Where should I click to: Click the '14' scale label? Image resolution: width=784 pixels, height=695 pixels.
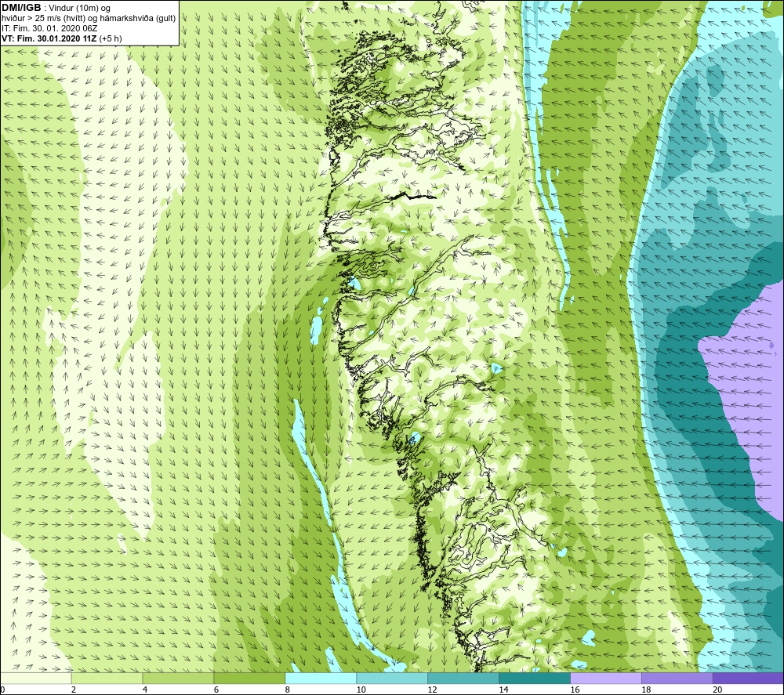pos(503,690)
